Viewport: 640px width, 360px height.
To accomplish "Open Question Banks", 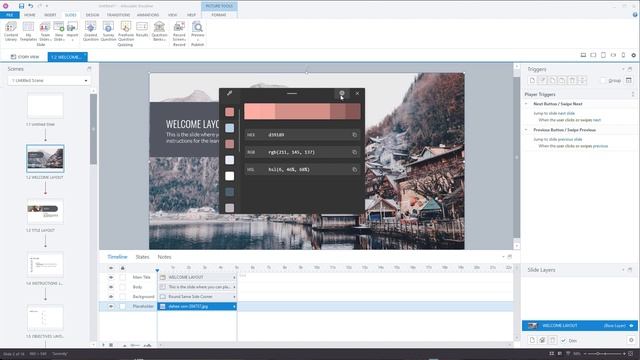I will pyautogui.click(x=159, y=31).
